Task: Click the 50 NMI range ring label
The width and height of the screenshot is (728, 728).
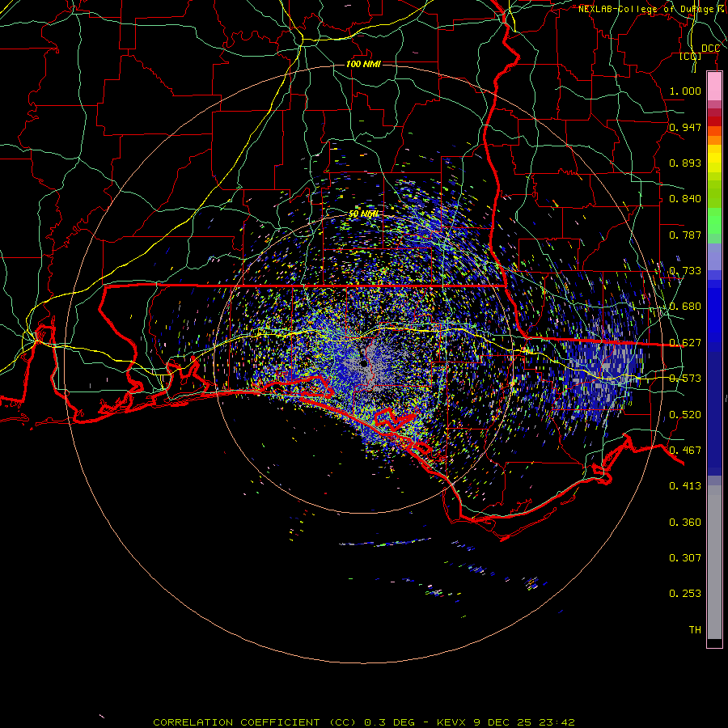Action: [x=363, y=214]
